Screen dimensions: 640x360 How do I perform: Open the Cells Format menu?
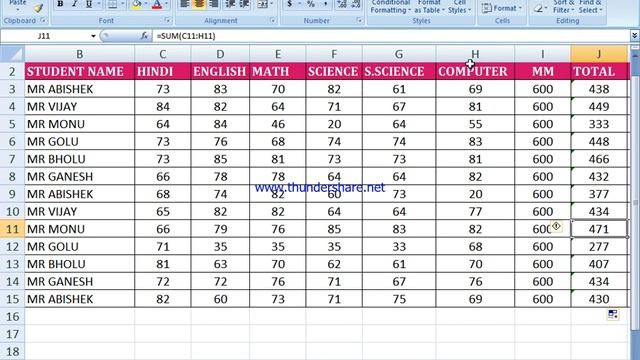502,8
